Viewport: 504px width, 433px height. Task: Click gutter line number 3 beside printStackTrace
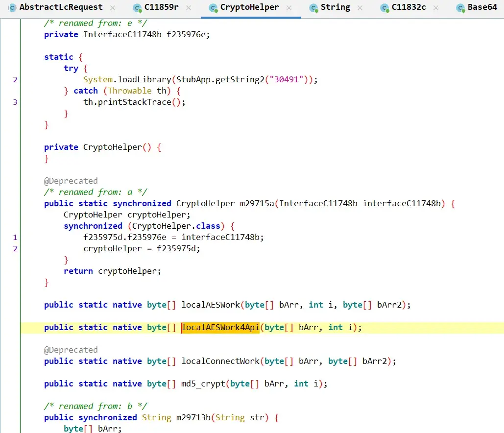coord(15,102)
